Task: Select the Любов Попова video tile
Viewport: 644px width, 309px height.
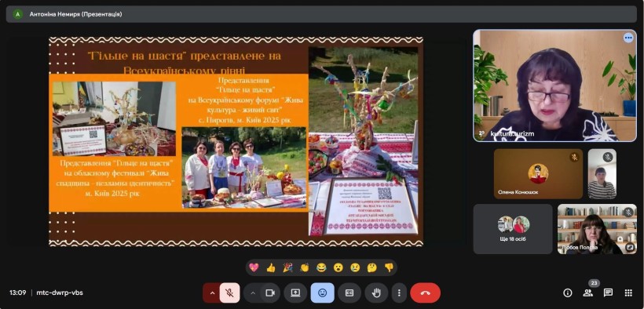Action: (597, 229)
